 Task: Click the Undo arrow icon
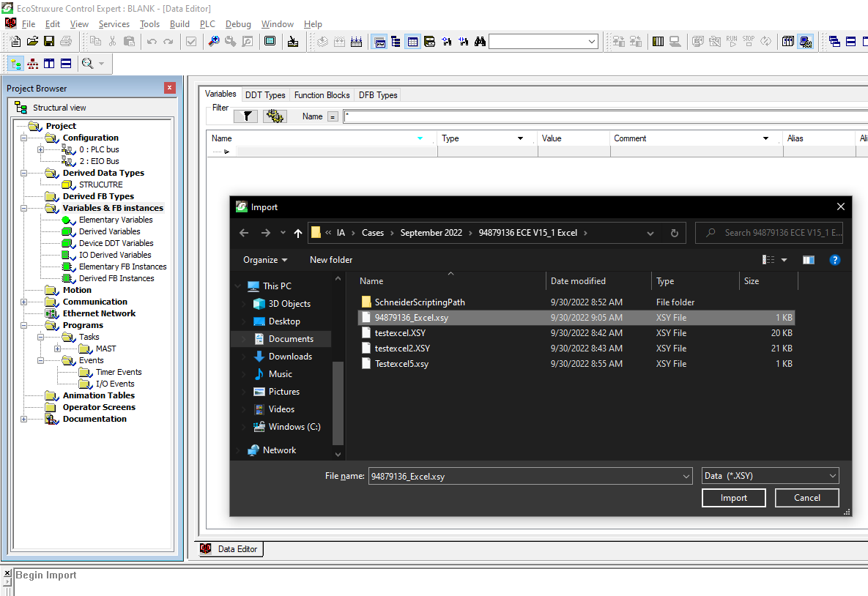click(152, 42)
